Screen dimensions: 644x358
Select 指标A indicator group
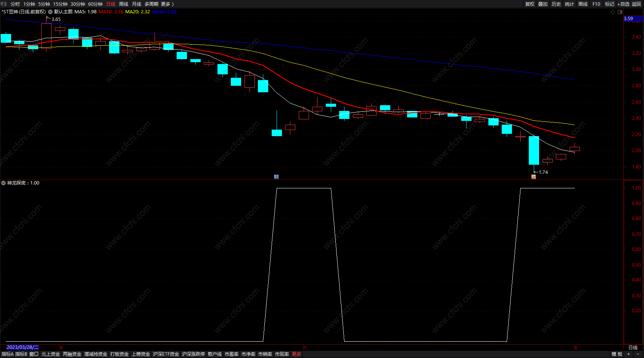pyautogui.click(x=8, y=354)
